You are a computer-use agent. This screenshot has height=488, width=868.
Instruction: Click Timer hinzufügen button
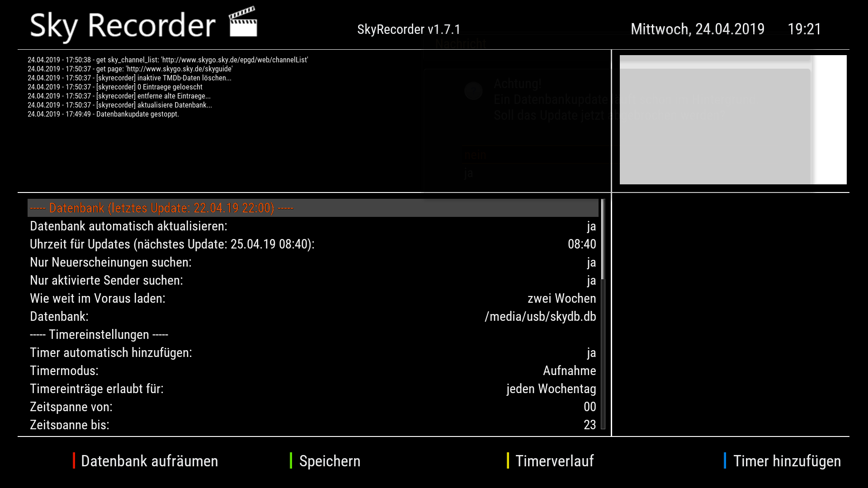click(787, 461)
